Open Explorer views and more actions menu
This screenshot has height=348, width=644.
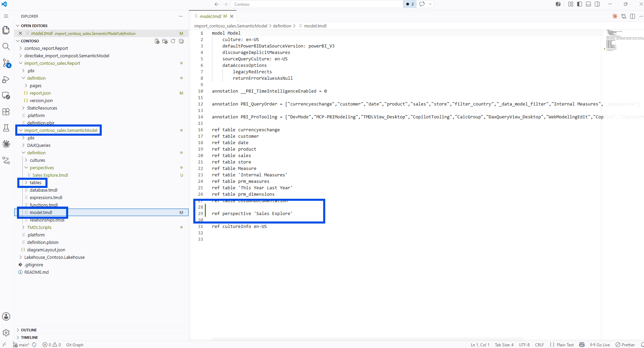pos(181,16)
